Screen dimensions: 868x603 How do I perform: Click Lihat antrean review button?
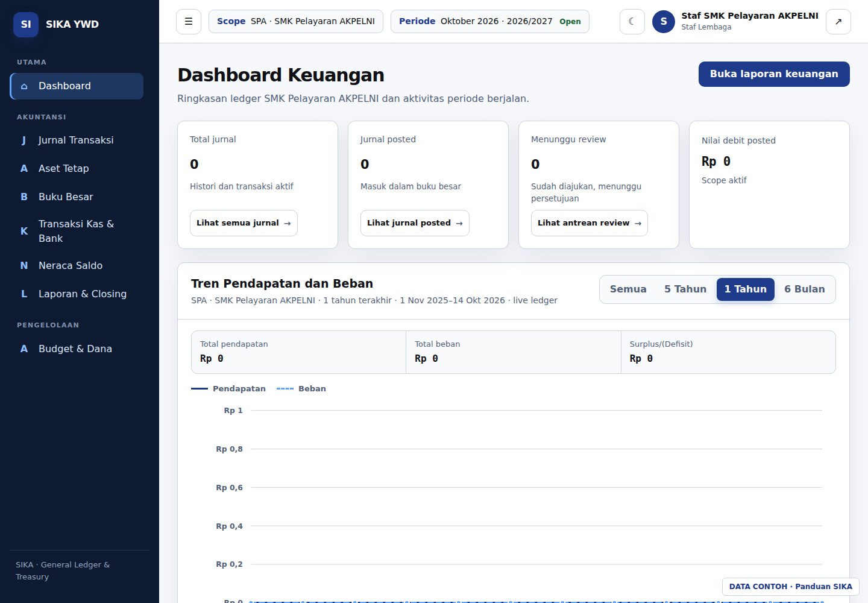click(590, 223)
